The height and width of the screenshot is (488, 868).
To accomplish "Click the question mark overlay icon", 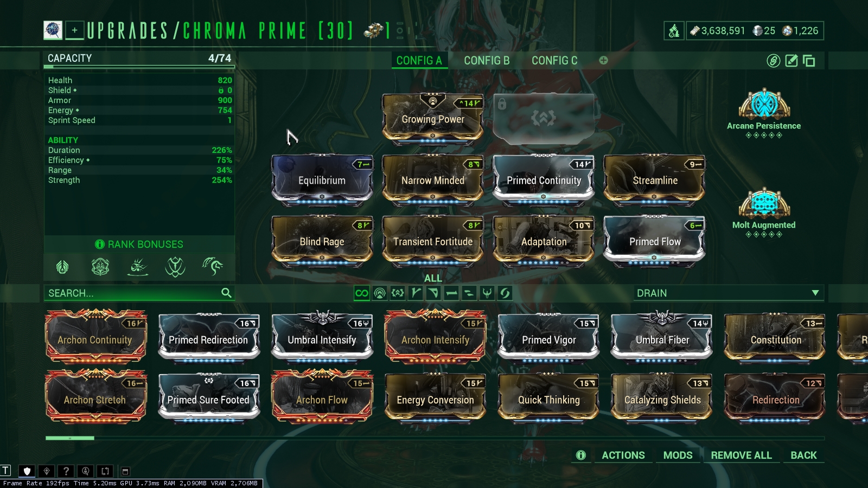I will (x=66, y=471).
